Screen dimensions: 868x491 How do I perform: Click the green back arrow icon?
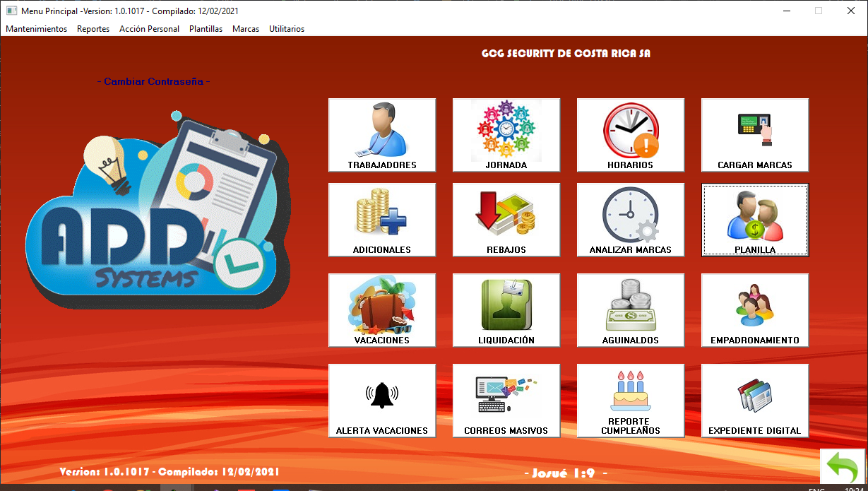click(843, 467)
